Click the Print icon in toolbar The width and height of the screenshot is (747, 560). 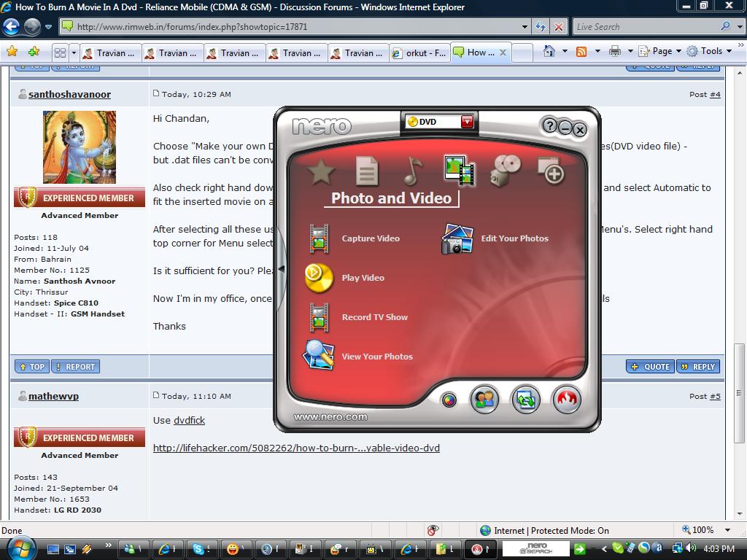point(615,51)
